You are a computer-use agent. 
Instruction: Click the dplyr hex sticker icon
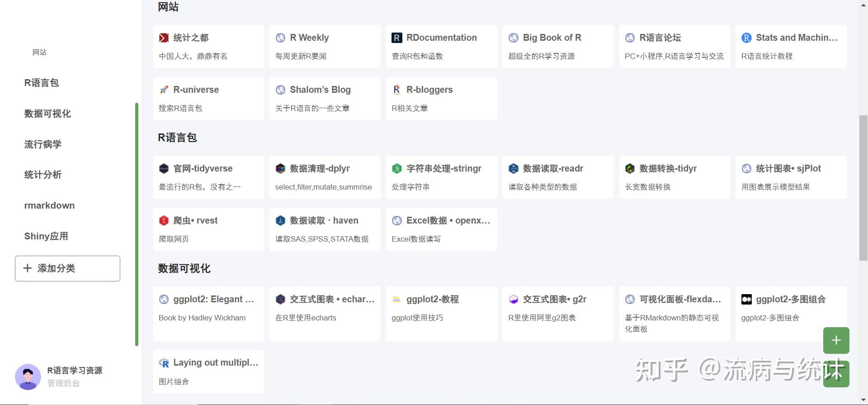[x=280, y=169]
